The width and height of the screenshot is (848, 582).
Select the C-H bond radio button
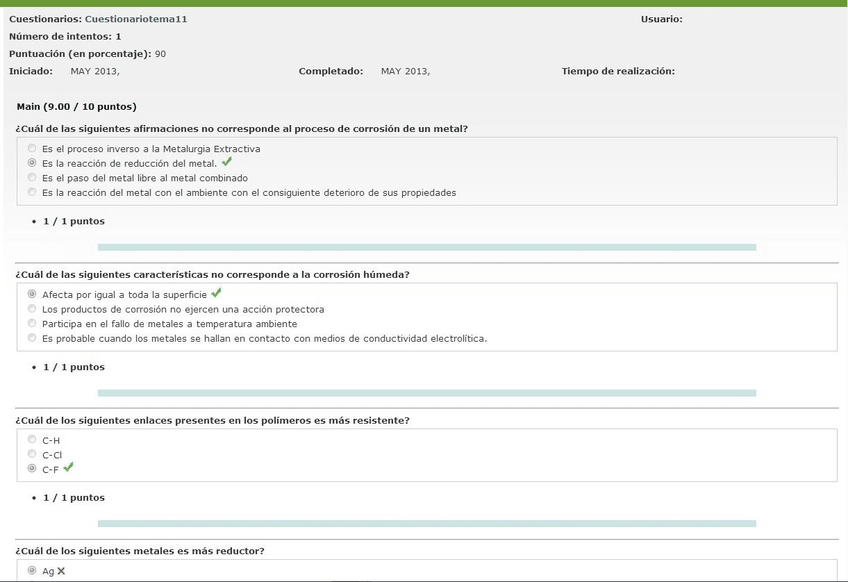pyautogui.click(x=32, y=440)
